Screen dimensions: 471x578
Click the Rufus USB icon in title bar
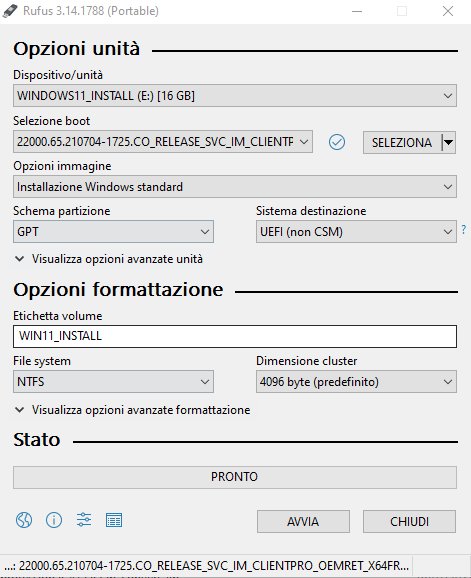[10, 11]
